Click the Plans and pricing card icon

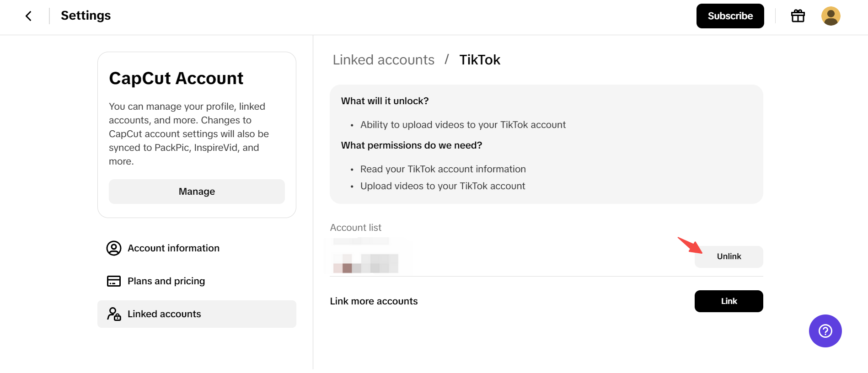114,281
